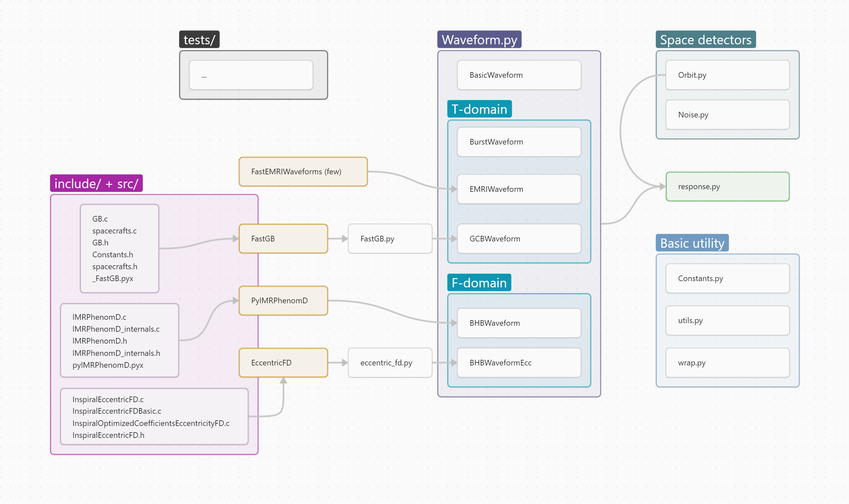
Task: Click the tests/ group label
Action: tap(199, 40)
